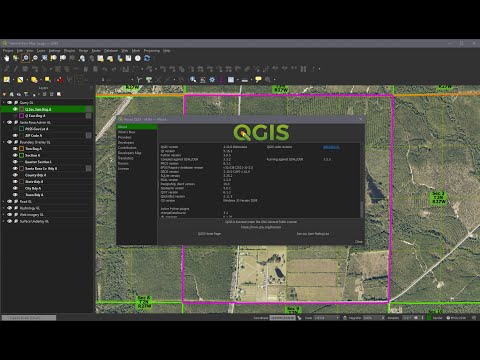480x360 pixels.
Task: Click the Refresh map icon
Action: 147,58
